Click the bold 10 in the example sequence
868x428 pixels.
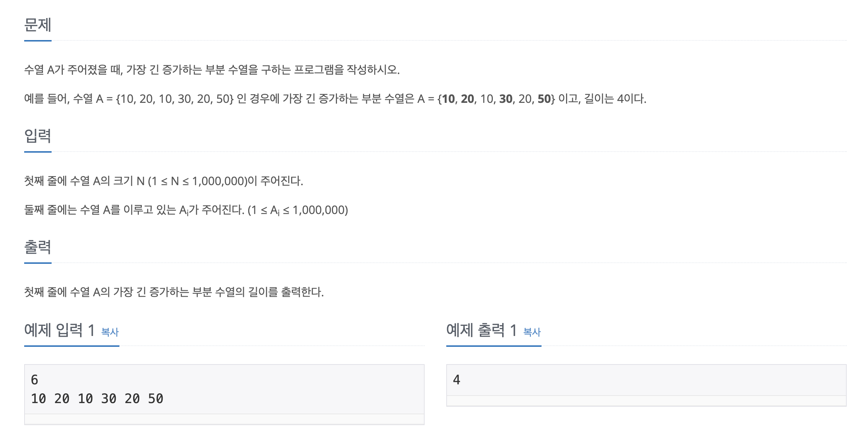pyautogui.click(x=448, y=99)
